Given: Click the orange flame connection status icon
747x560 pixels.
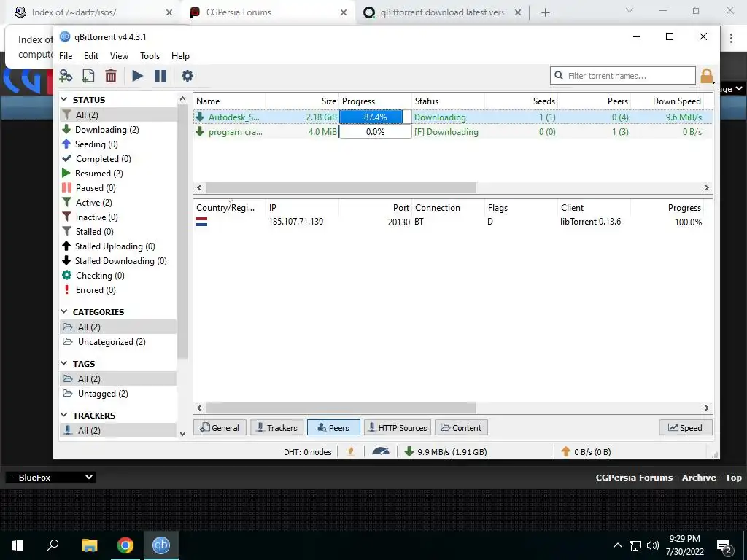Looking at the screenshot, I should tap(351, 451).
